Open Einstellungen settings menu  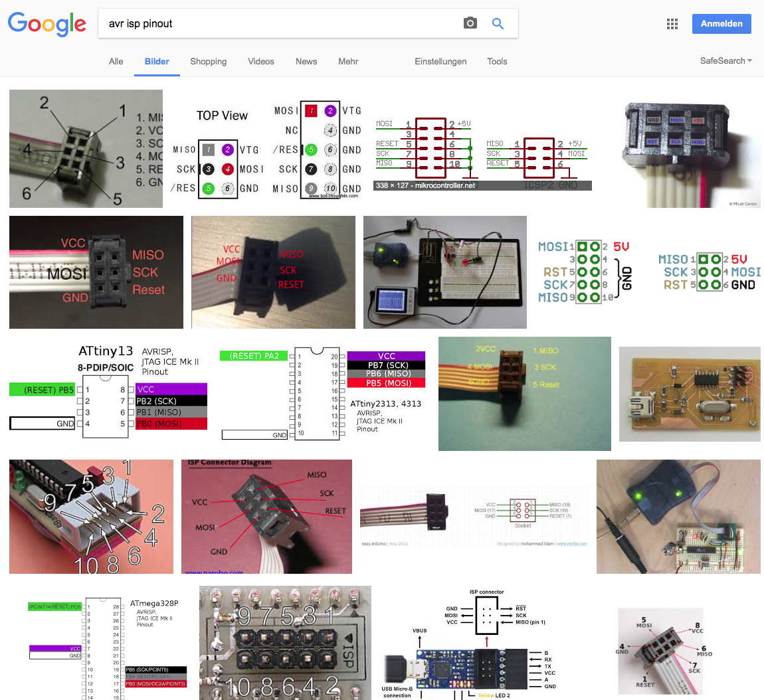[x=440, y=61]
